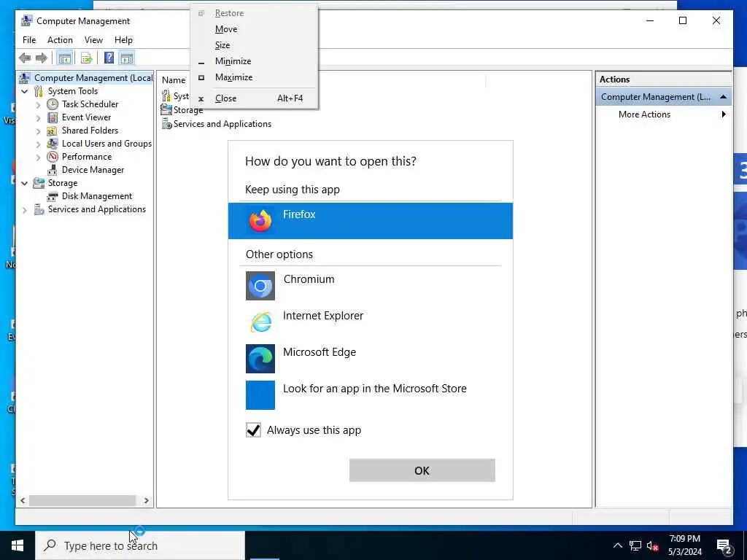
Task: Click the muted volume tray icon
Action: pos(653,545)
